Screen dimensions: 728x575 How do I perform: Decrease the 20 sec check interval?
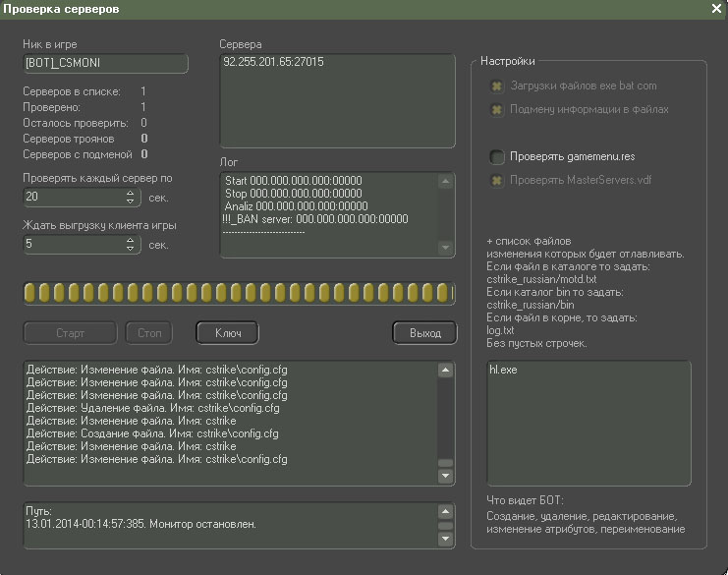(x=130, y=201)
